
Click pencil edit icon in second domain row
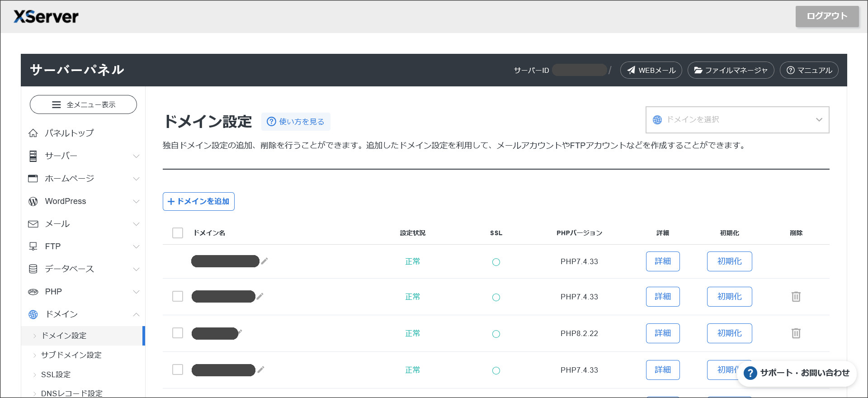coord(260,296)
